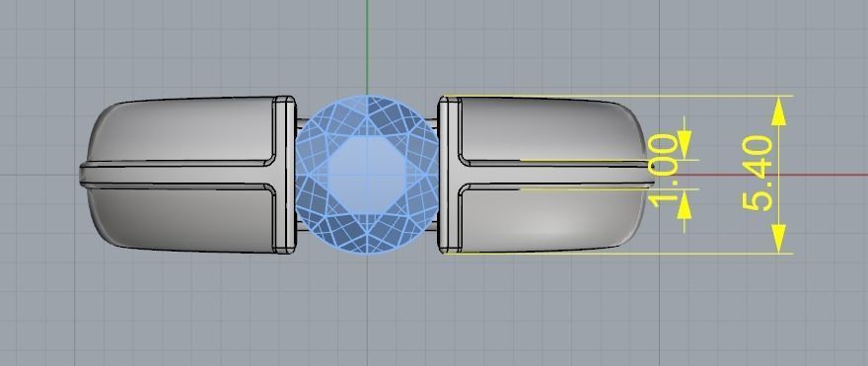
Task: Select the blue round gemstone
Action: coord(367,175)
